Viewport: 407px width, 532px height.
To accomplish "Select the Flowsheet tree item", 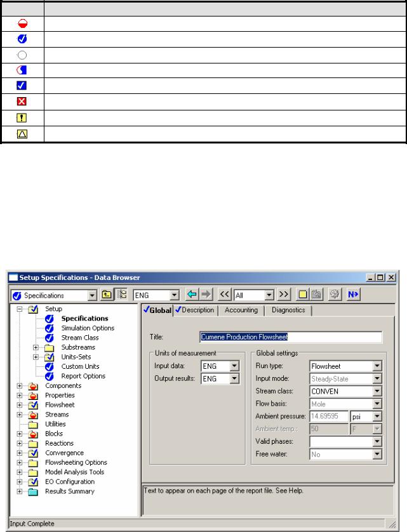I will 60,405.
